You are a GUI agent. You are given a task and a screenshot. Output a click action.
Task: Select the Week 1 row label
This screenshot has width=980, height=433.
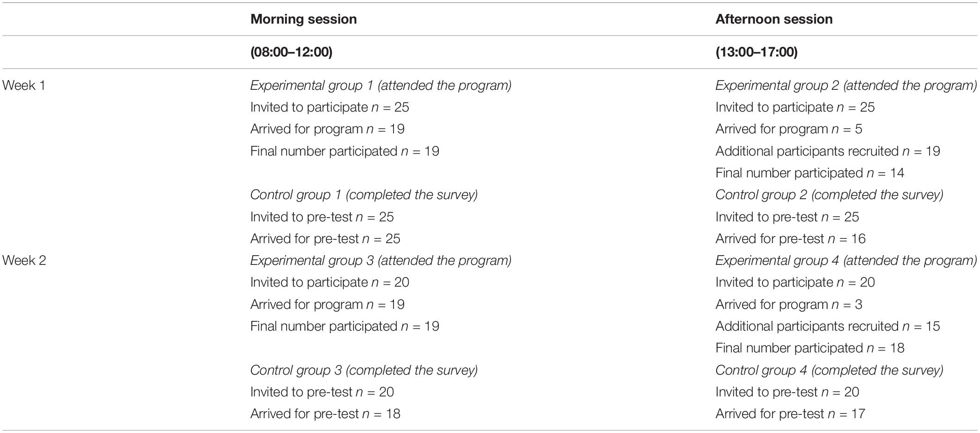(24, 86)
